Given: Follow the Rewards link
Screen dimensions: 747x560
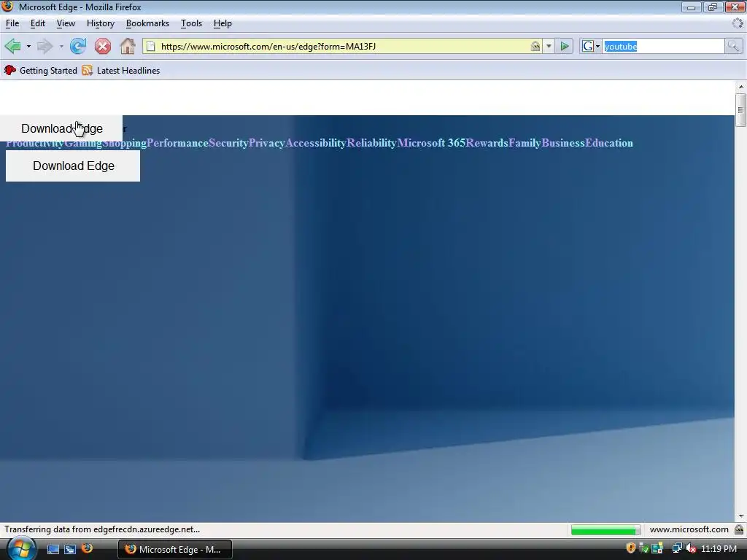Looking at the screenshot, I should [x=487, y=143].
